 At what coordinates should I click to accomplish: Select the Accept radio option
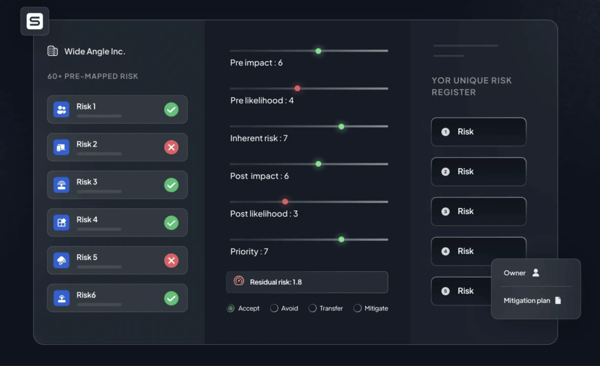(230, 308)
